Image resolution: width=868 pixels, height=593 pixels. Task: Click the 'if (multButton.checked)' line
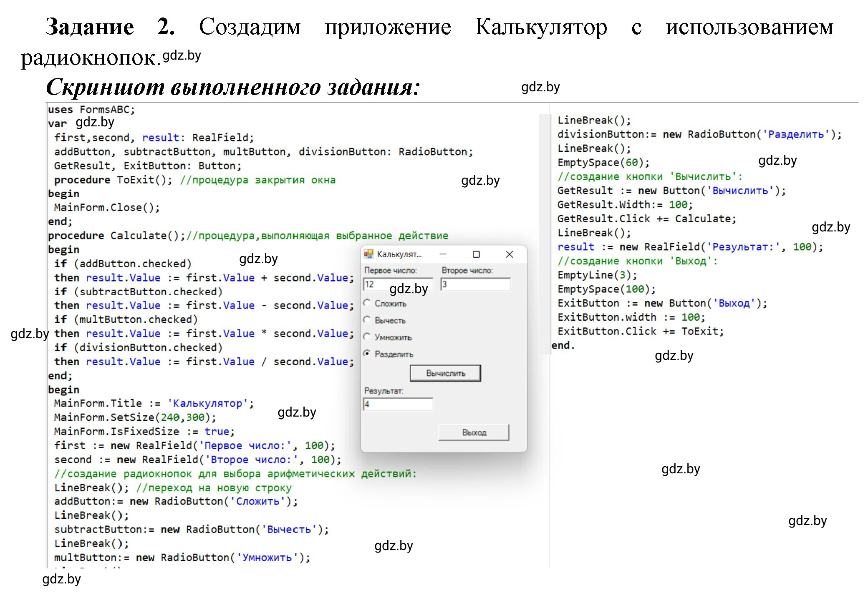coord(126,319)
